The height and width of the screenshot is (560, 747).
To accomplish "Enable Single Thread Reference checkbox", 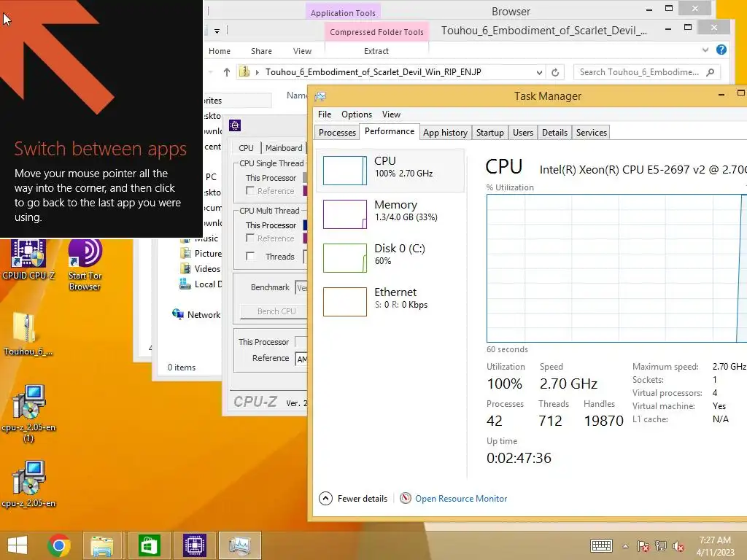I will tap(249, 190).
